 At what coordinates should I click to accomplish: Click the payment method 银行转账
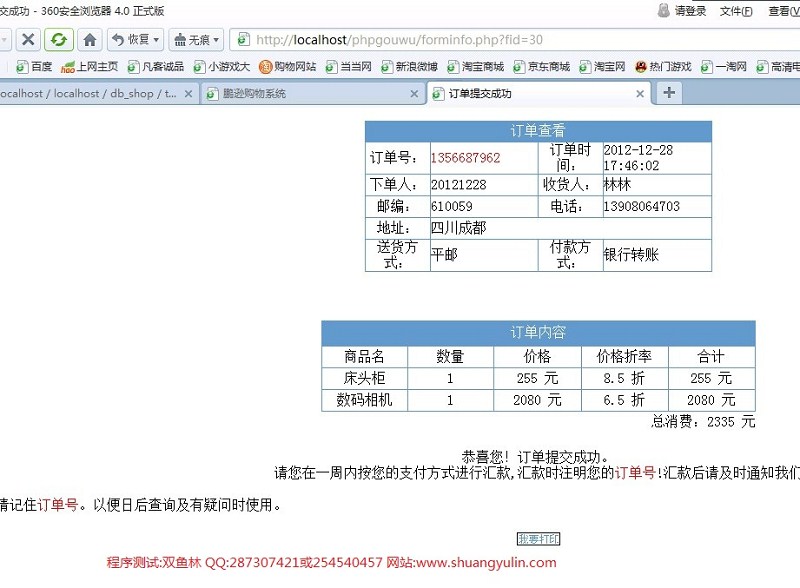pyautogui.click(x=631, y=254)
